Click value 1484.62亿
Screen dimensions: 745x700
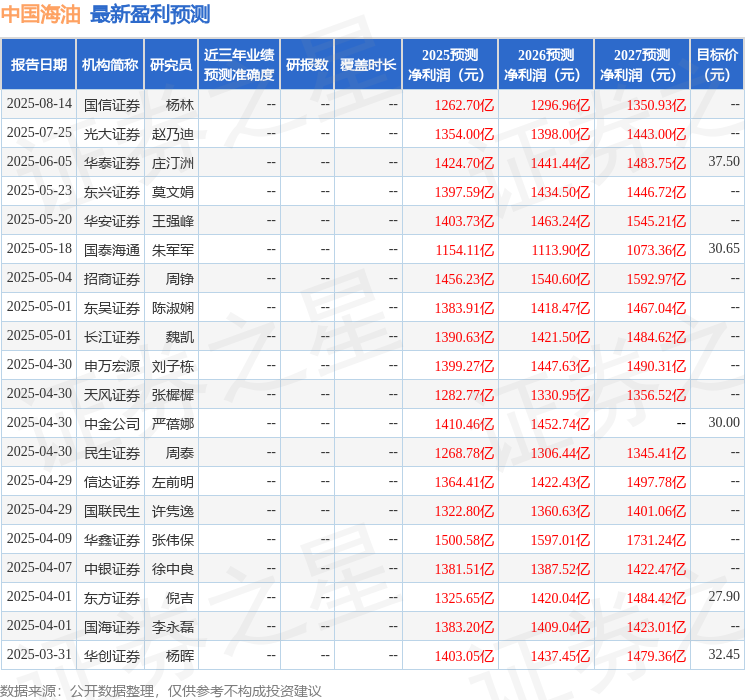click(x=656, y=337)
